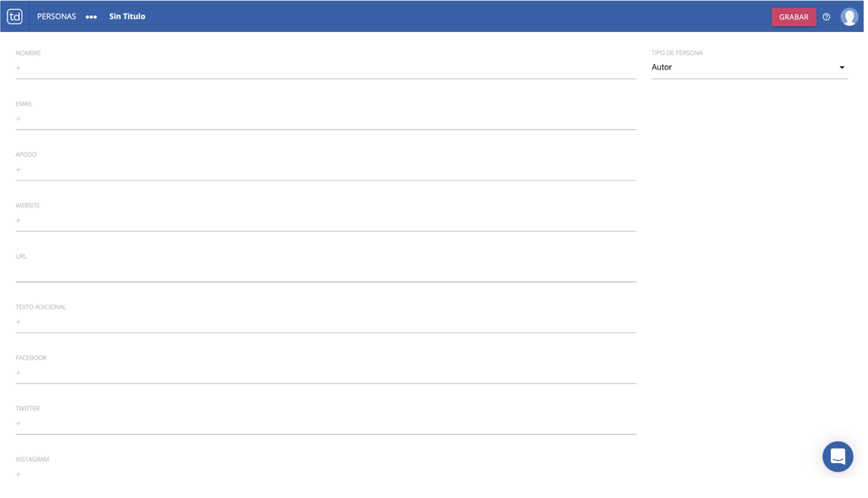Click the td logo icon
Screen dimensions: 868x498
tap(14, 17)
